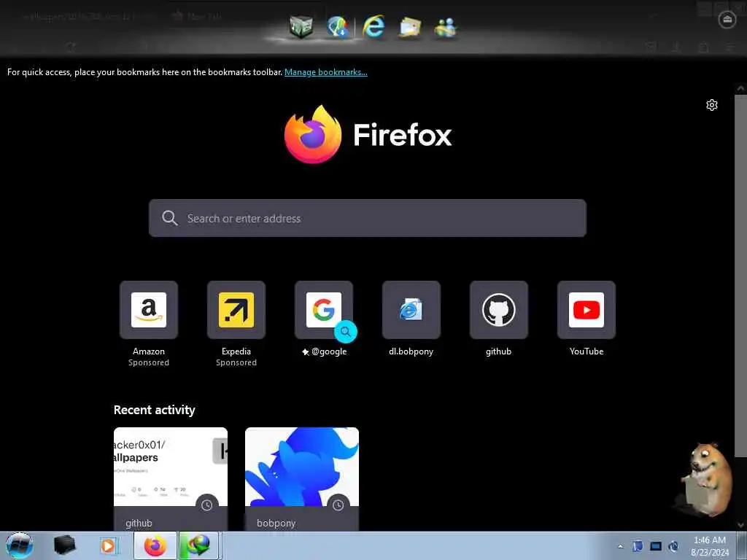This screenshot has width=747, height=560.
Task: Open the Amazon sponsored shortcut tile
Action: click(149, 310)
